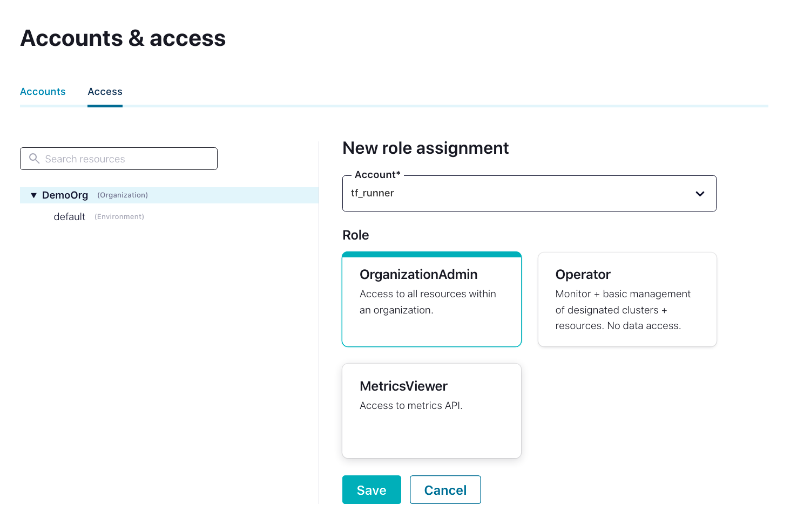Open the tf_runner account selector
This screenshot has height=532, width=797.
point(529,193)
